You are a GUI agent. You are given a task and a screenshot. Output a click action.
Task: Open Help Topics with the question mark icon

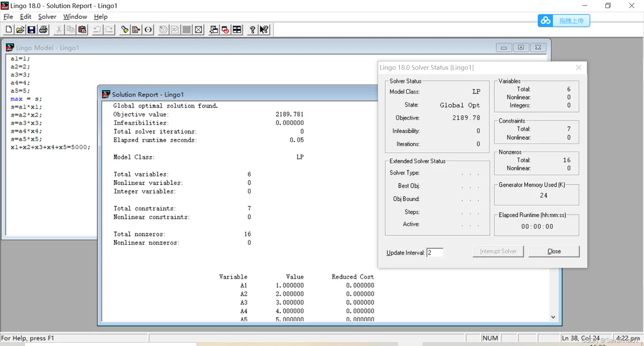click(x=253, y=30)
